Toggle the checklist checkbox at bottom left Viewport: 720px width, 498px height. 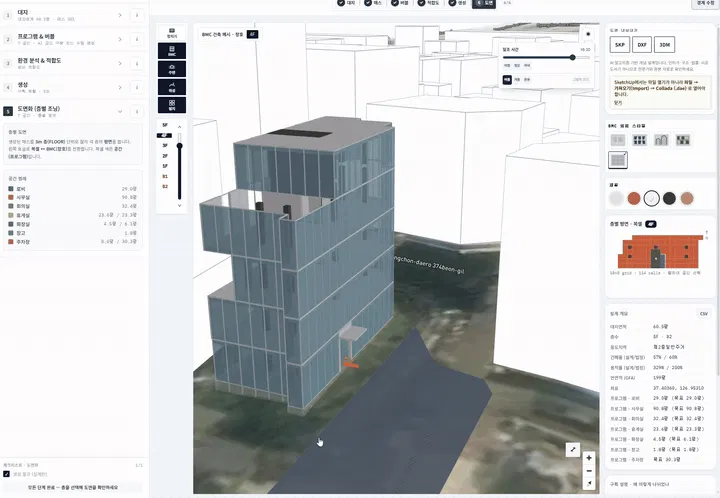pyautogui.click(x=6, y=474)
